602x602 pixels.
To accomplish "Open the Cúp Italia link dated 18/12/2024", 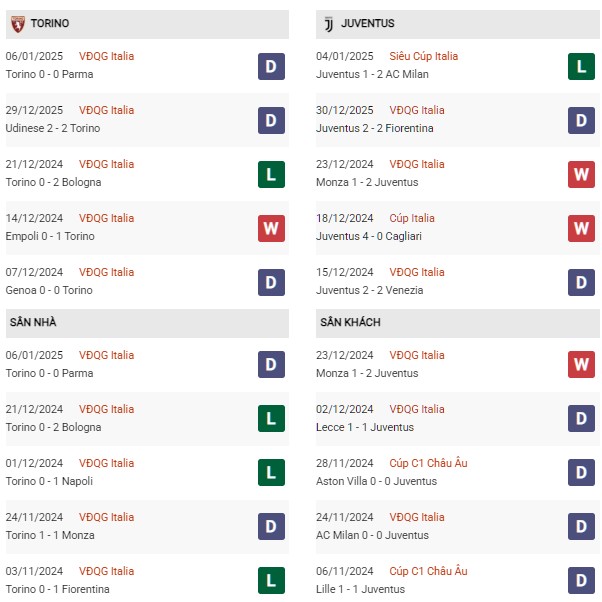I will click(412, 218).
